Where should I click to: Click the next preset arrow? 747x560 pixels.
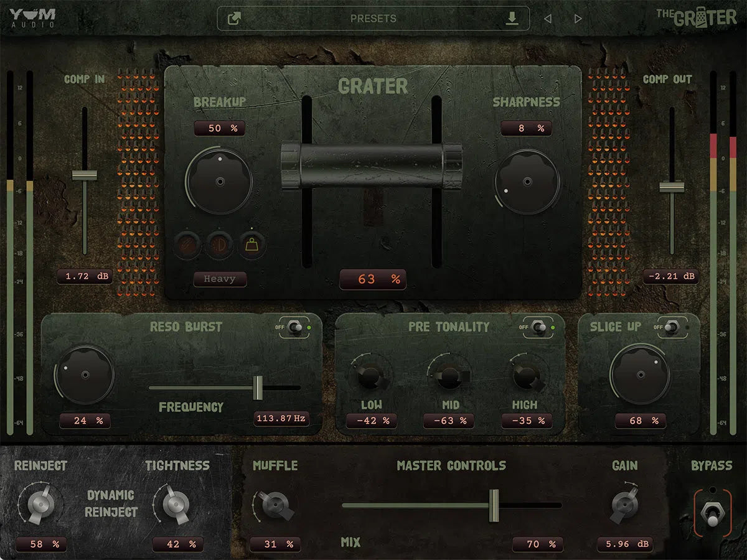coord(577,18)
